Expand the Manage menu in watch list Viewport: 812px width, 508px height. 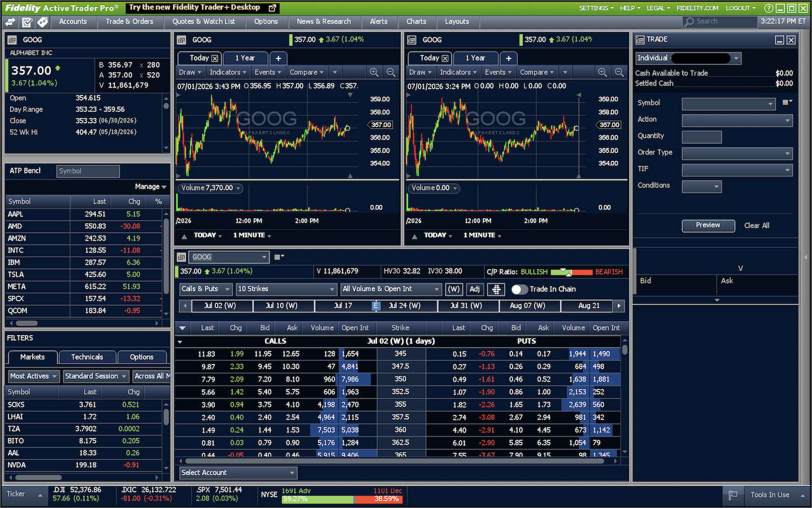coord(151,187)
